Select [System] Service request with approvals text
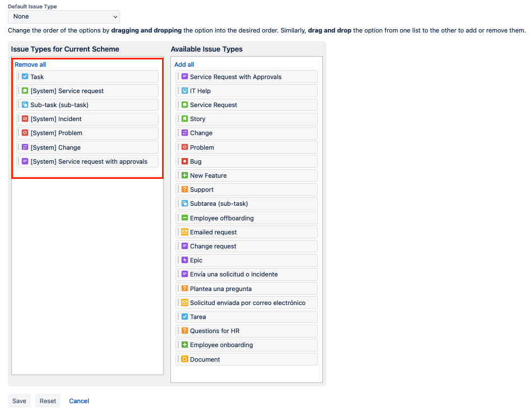The image size is (532, 411). coord(89,161)
